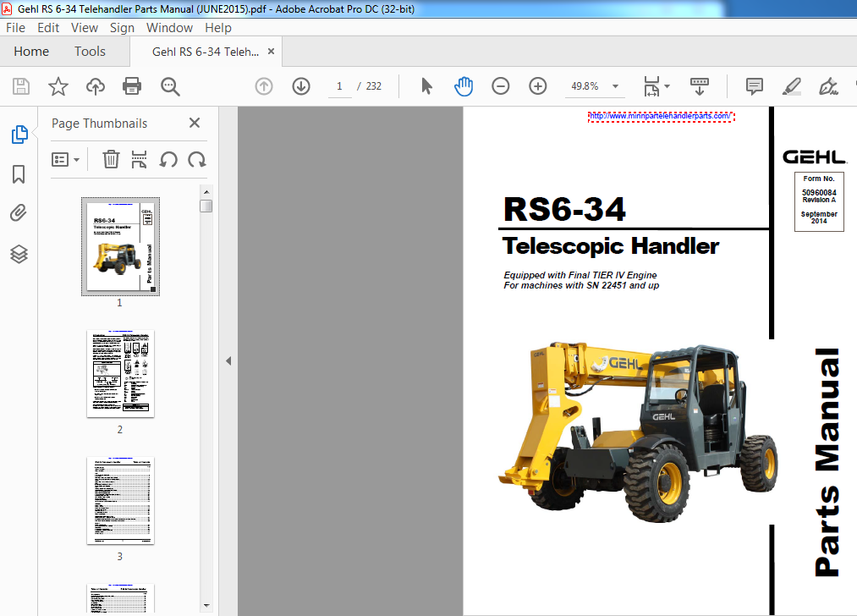
Task: Select the Gehl RS 6-34 document tab
Action: 206,52
